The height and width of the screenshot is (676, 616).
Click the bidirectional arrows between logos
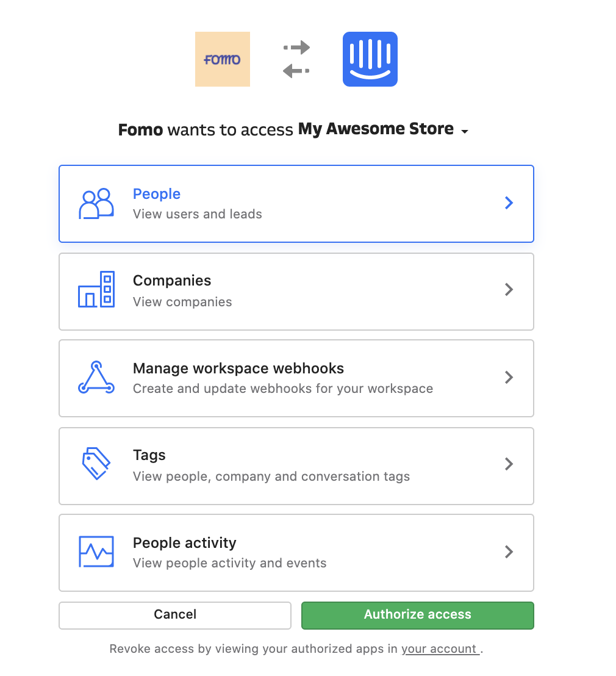[296, 59]
